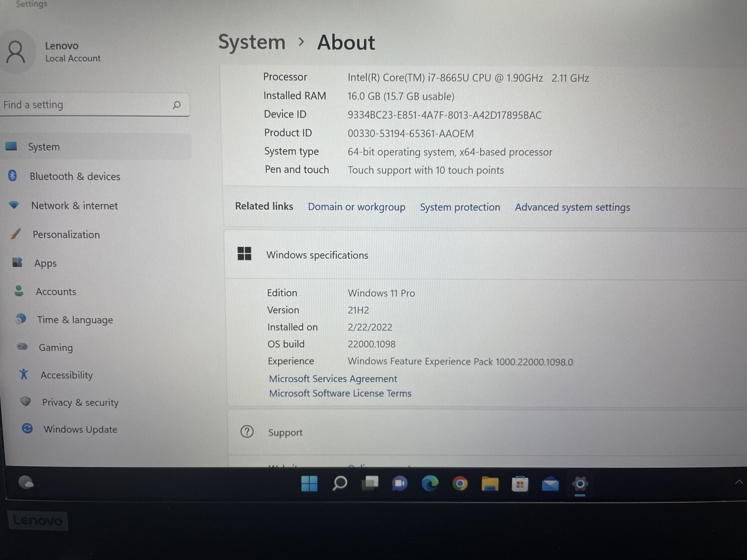Navigate back to System breadcrumb
This screenshot has width=747, height=560.
coord(252,42)
